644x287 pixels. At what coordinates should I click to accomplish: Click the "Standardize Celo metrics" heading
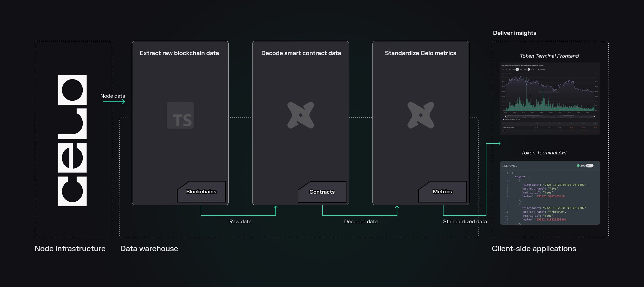[420, 53]
